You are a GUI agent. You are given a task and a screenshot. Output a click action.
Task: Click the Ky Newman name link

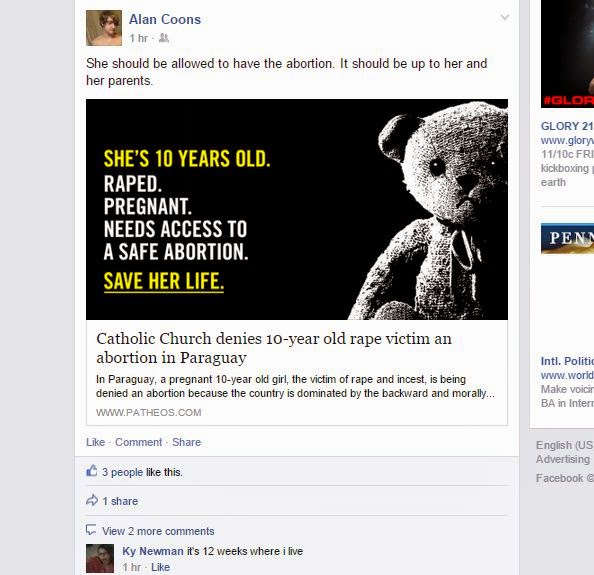[153, 551]
